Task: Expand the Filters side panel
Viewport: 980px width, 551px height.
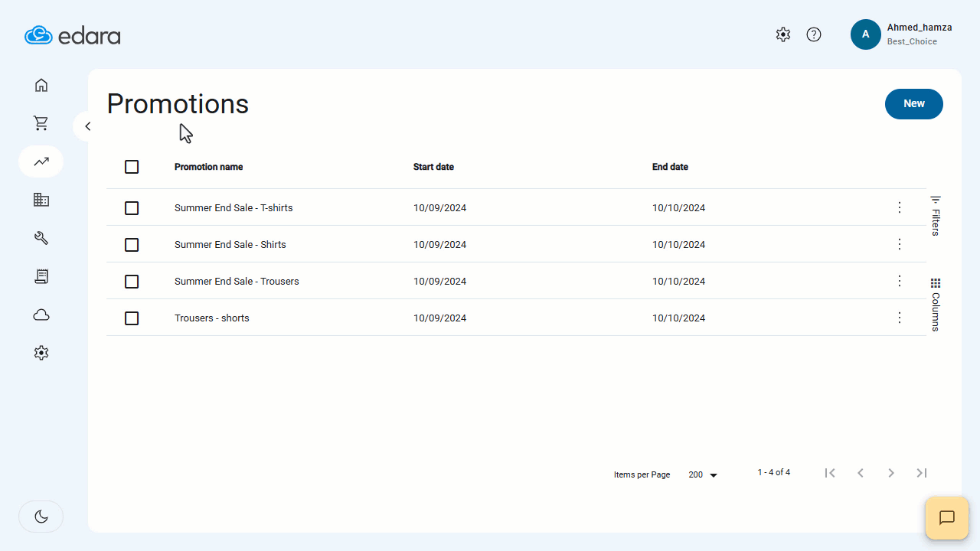Action: [x=936, y=216]
